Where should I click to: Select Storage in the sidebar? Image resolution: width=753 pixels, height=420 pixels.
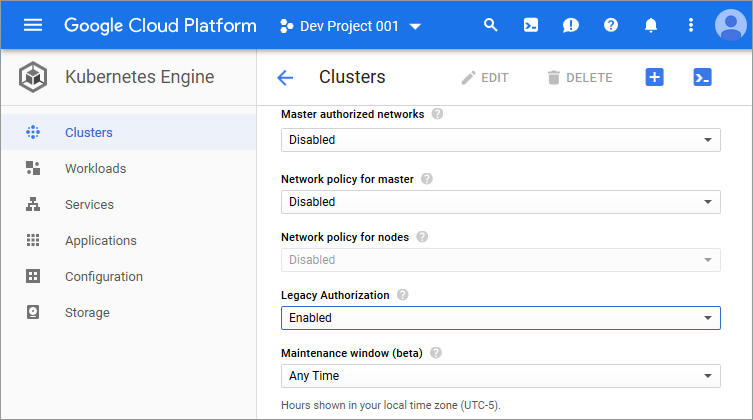click(129, 312)
